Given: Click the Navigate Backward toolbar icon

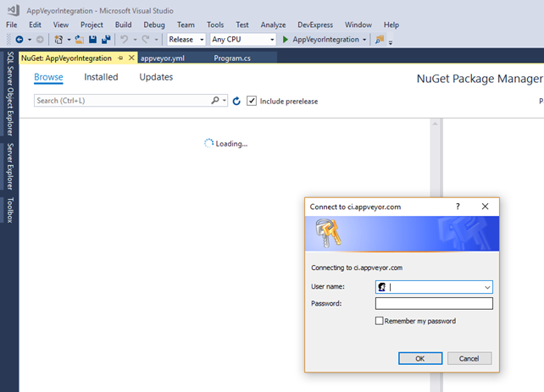Looking at the screenshot, I should click(19, 40).
